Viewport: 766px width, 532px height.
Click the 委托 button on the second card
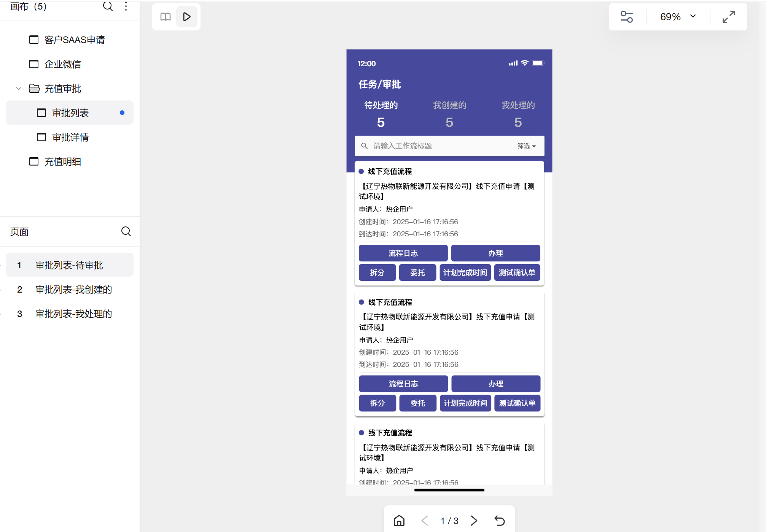[x=417, y=403]
